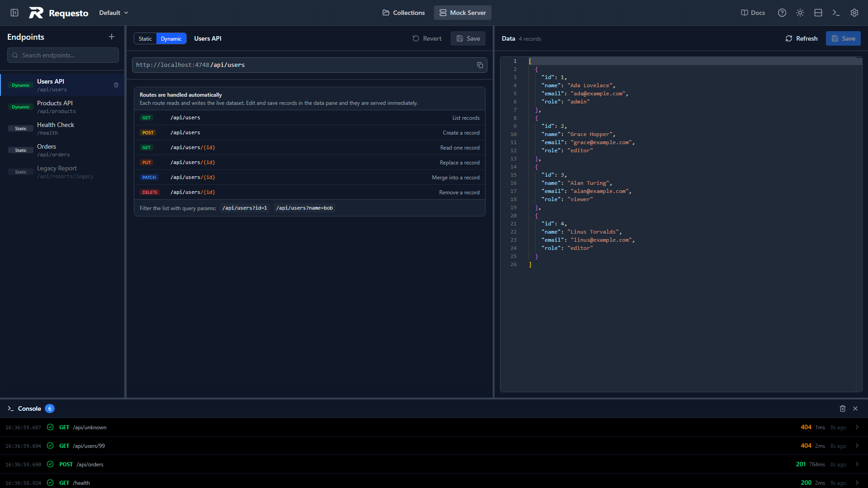Expand the GET /api/users/99 log entry

click(434, 446)
